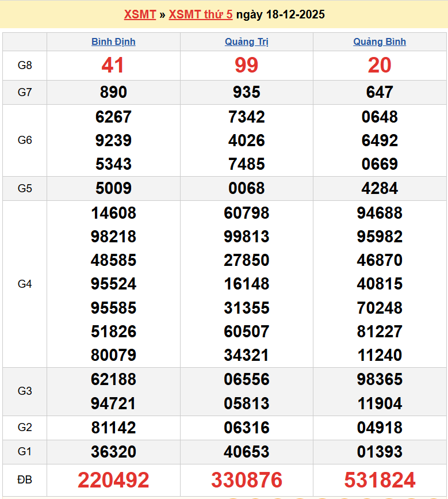This screenshot has height=499, width=448.
Task: Click the G5 result 4284
Action: pos(380,188)
